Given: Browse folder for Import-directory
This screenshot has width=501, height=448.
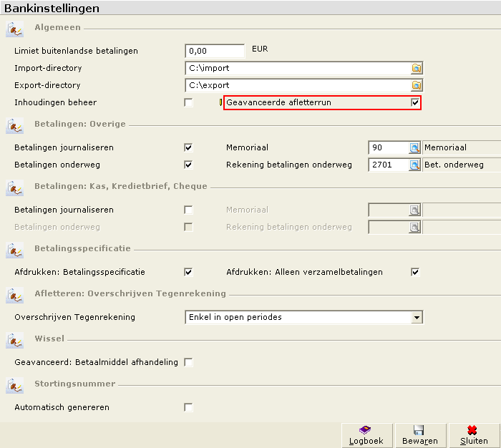Looking at the screenshot, I should (x=417, y=68).
